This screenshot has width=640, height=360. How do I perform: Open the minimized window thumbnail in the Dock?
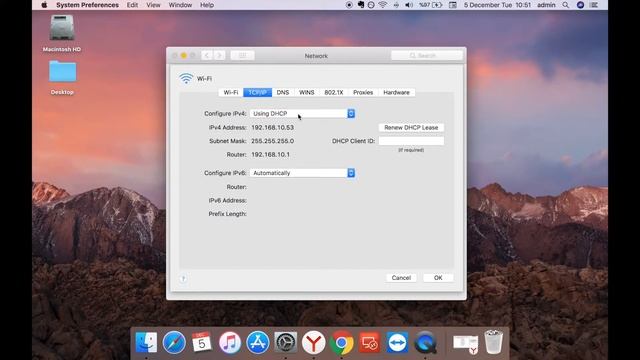tap(465, 343)
